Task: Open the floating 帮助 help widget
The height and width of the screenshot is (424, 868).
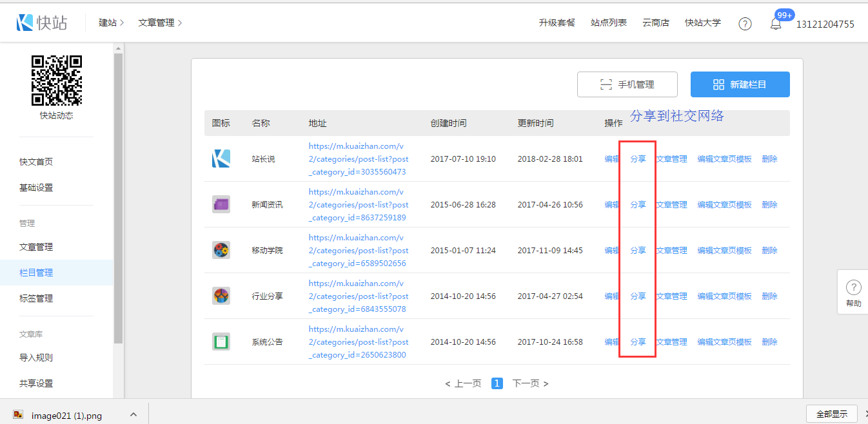Action: click(x=853, y=292)
